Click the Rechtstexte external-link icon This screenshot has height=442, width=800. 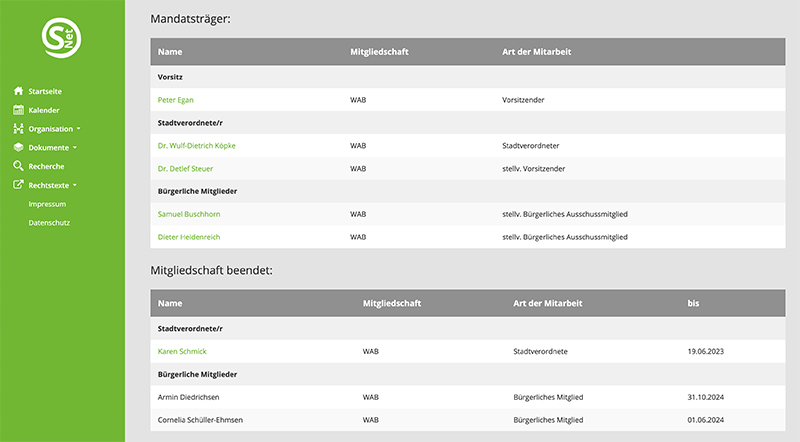[18, 185]
